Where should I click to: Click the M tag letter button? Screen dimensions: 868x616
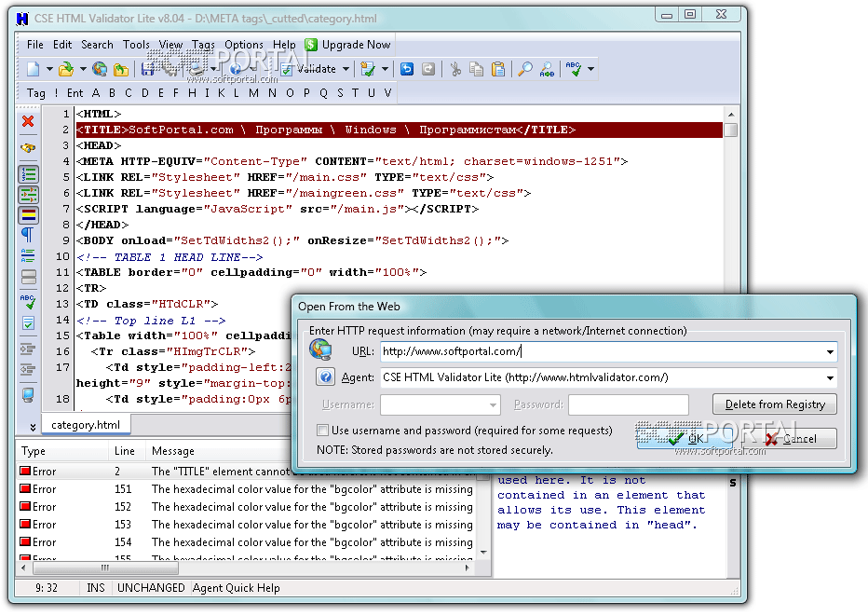[x=253, y=93]
